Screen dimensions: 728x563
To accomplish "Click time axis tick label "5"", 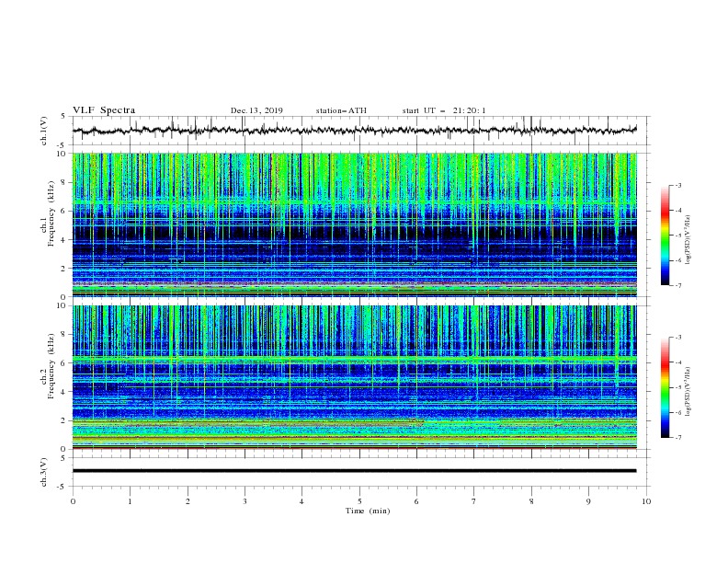I will click(x=359, y=501).
